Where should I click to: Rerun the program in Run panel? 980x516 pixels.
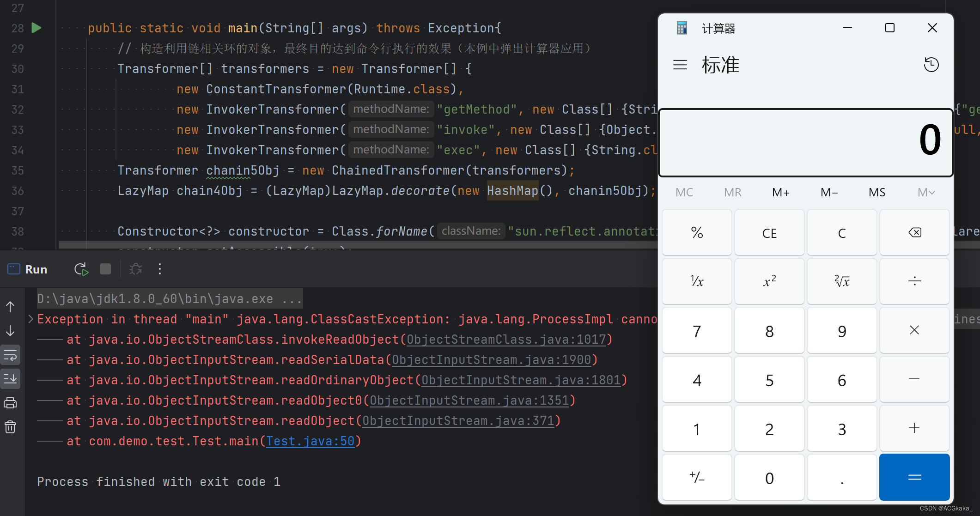pyautogui.click(x=81, y=269)
